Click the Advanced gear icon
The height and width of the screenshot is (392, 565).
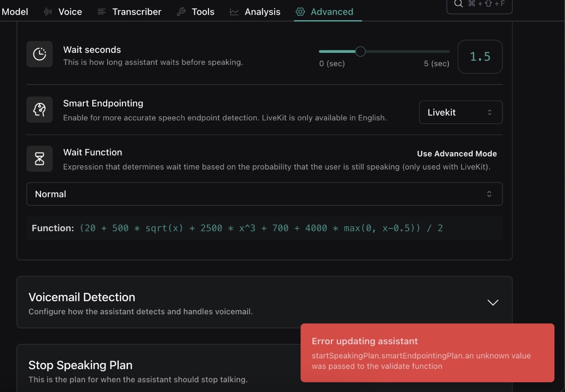[300, 12]
